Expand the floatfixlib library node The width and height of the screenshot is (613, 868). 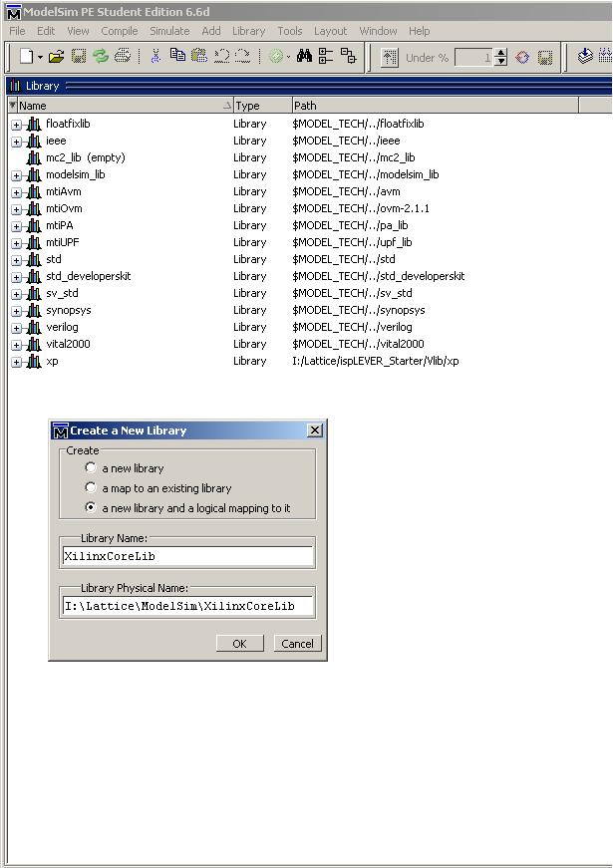pyautogui.click(x=17, y=125)
